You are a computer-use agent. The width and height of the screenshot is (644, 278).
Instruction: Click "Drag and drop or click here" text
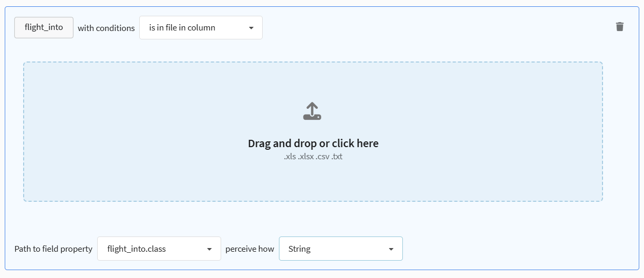pyautogui.click(x=313, y=143)
